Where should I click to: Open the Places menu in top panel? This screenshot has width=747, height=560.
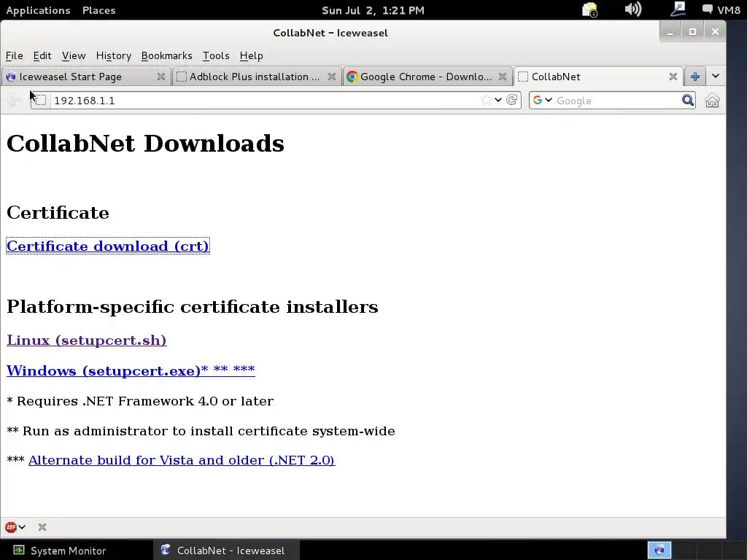click(98, 10)
